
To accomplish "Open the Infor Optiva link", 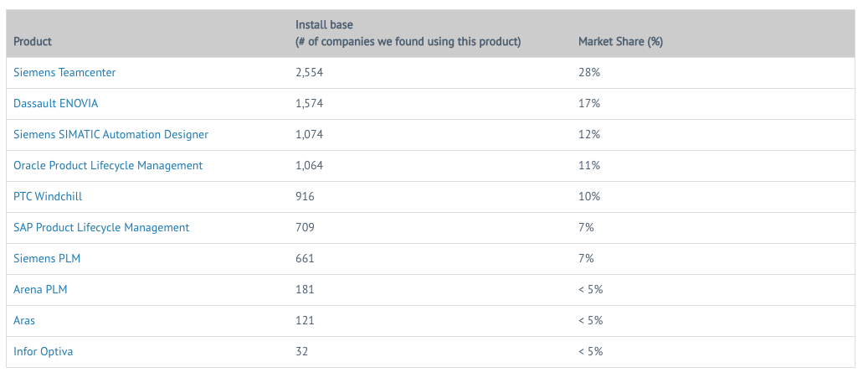I will click(43, 352).
